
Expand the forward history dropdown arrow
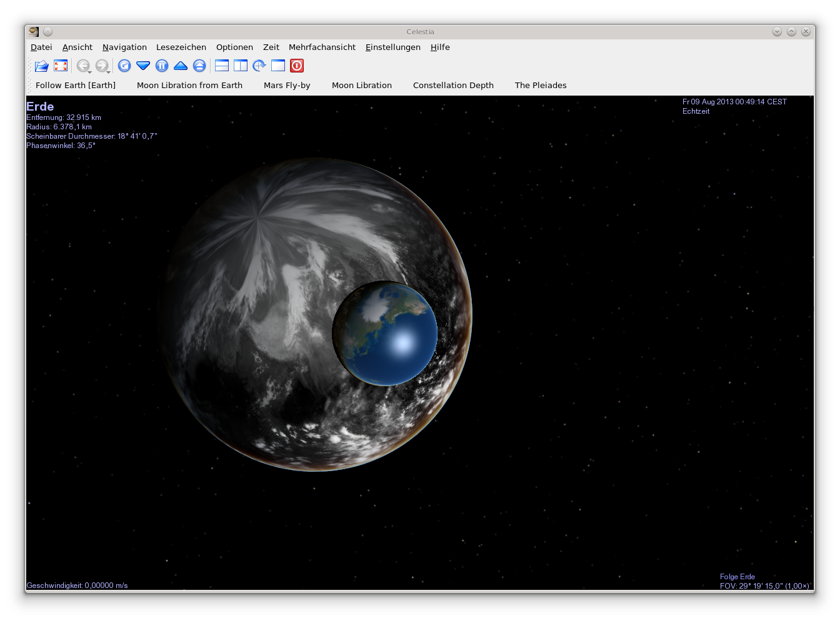109,72
